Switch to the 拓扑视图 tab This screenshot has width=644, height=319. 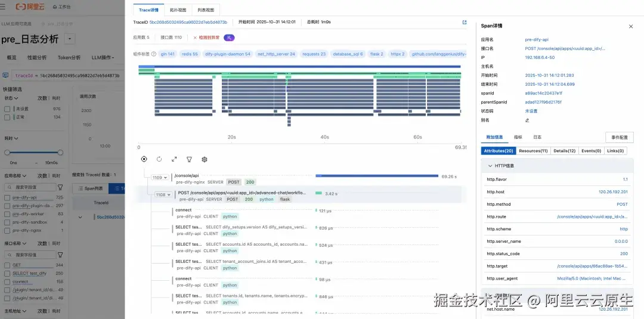click(x=178, y=10)
